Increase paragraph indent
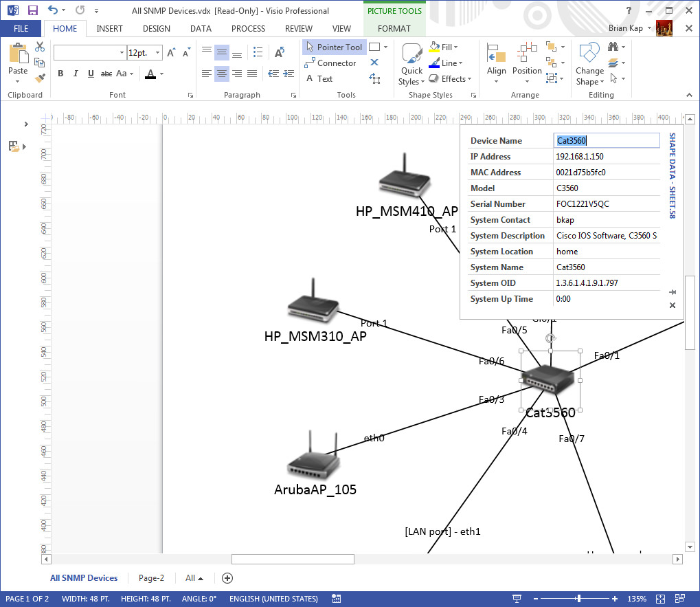Viewport: 700px width, 607px height. pos(289,74)
